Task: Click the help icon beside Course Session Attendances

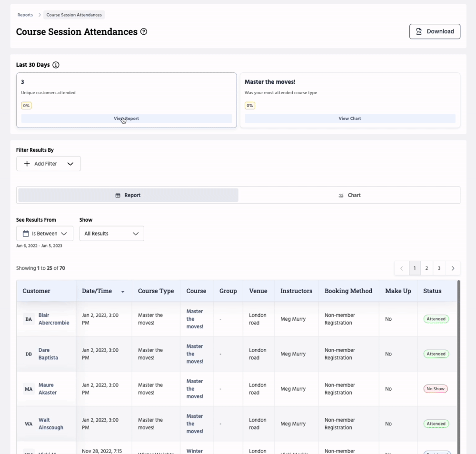Action: click(144, 32)
